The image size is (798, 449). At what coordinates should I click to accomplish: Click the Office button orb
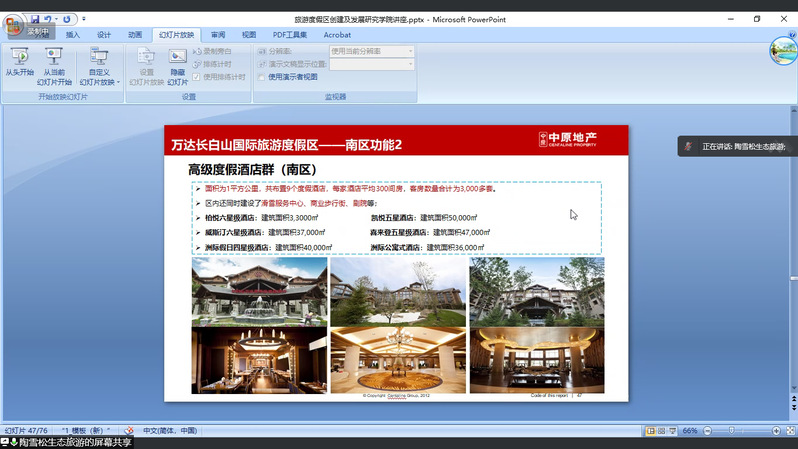point(13,25)
